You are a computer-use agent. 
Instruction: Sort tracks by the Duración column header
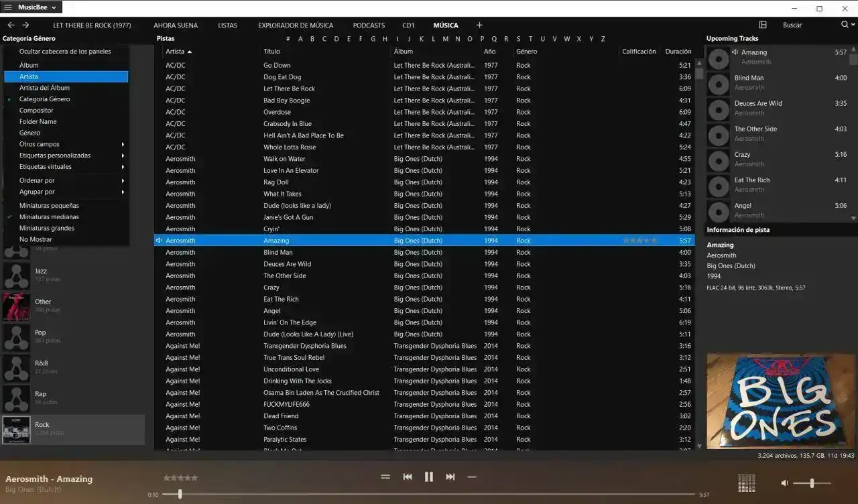[678, 52]
